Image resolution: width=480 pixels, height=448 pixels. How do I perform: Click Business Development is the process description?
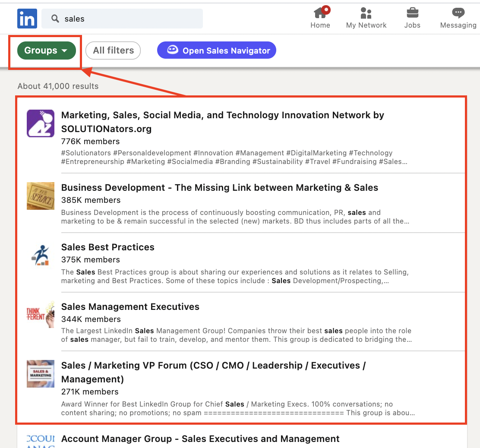tap(235, 217)
